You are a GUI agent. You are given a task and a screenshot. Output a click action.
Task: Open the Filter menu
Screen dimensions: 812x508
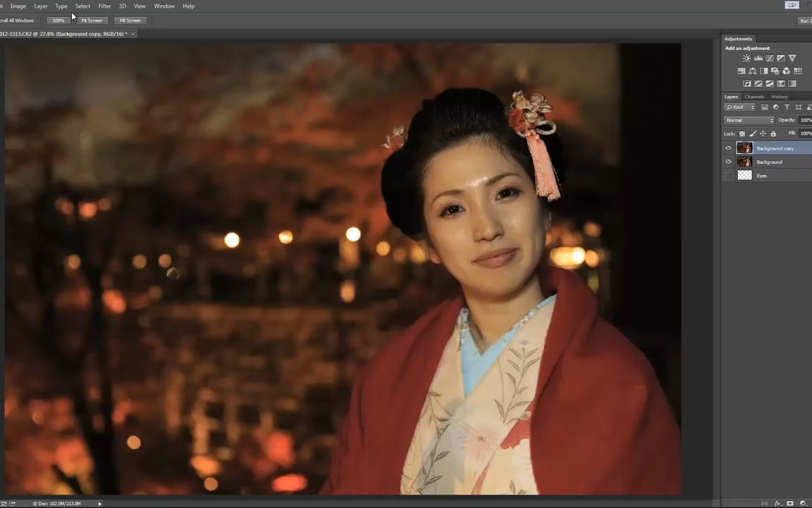pyautogui.click(x=104, y=6)
